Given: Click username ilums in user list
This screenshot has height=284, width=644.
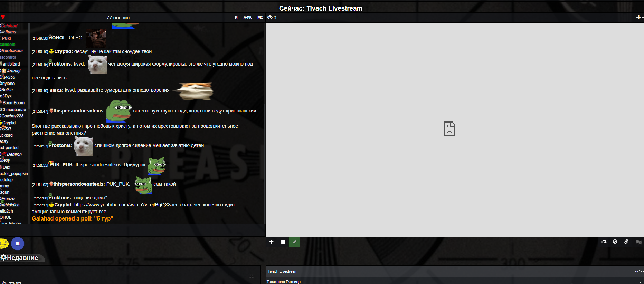Looking at the screenshot, I should (11, 32).
